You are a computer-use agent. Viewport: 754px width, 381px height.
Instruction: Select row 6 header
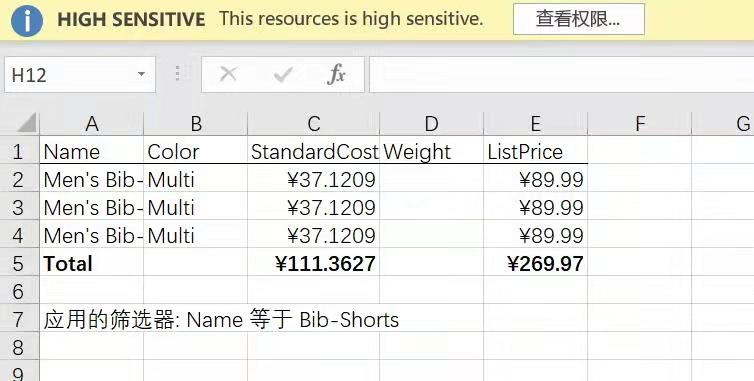[x=19, y=291]
